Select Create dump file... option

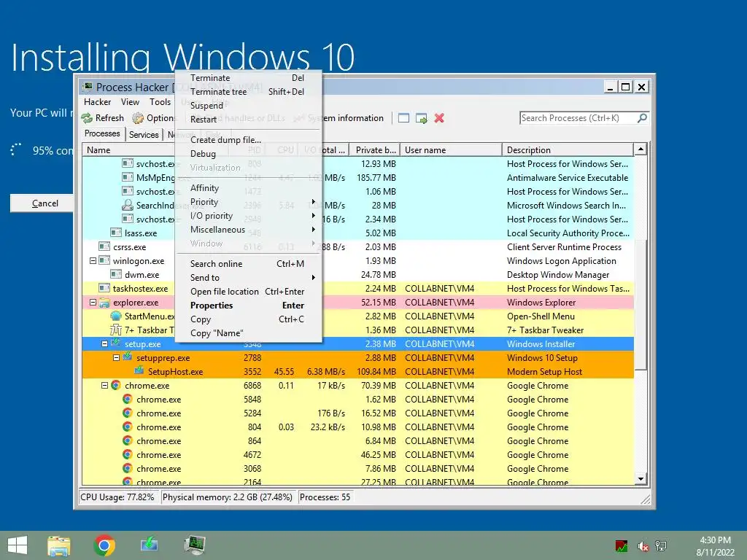coord(248,139)
